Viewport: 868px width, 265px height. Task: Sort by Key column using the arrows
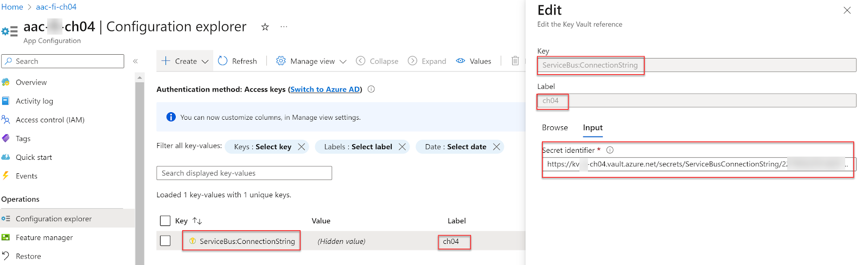pyautogui.click(x=197, y=221)
